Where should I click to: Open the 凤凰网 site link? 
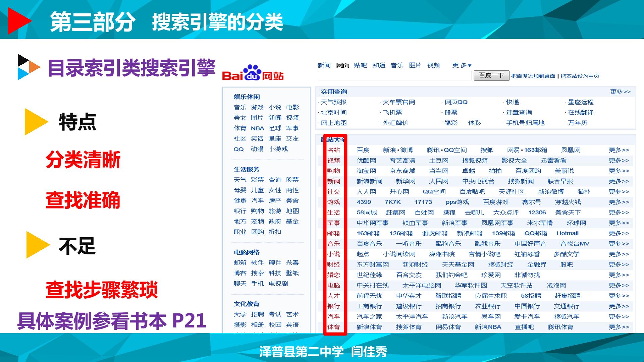pos(571,150)
